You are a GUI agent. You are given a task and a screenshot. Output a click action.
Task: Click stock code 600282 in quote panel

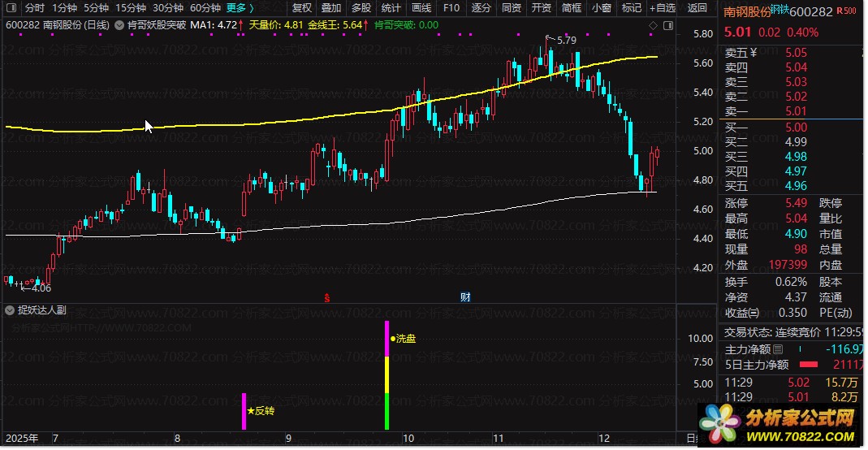[811, 11]
